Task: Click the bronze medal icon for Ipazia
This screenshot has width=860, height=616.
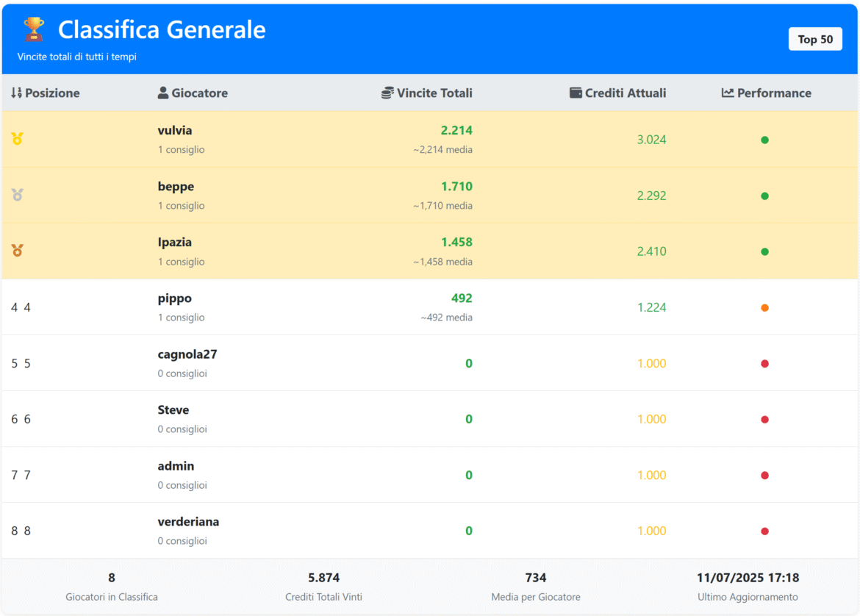Action: point(18,250)
